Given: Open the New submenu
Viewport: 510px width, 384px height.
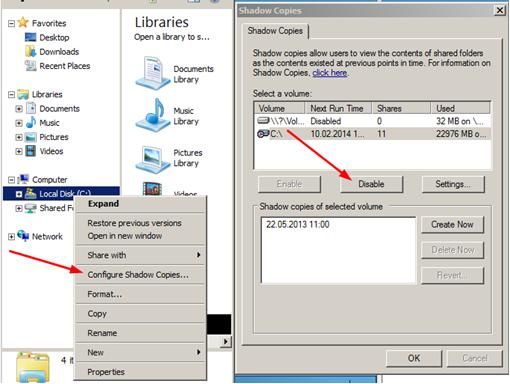Looking at the screenshot, I should click(140, 352).
